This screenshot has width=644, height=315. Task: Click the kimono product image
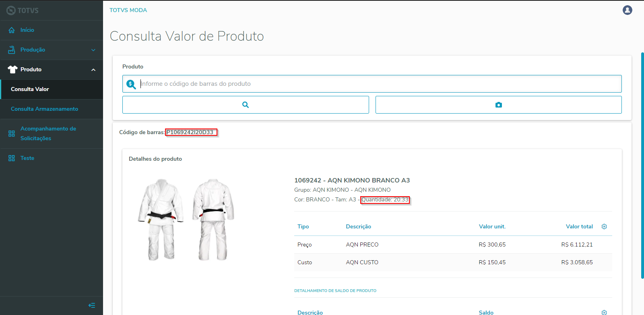(x=186, y=220)
